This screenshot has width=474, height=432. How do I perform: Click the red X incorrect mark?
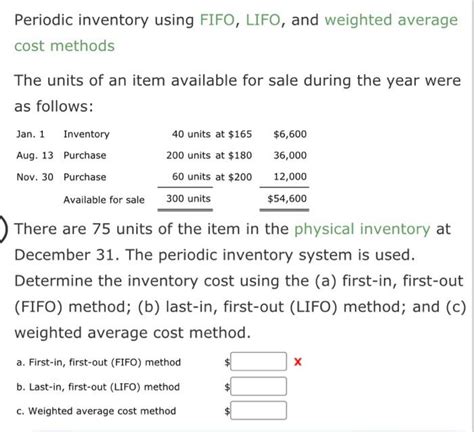pyautogui.click(x=298, y=362)
